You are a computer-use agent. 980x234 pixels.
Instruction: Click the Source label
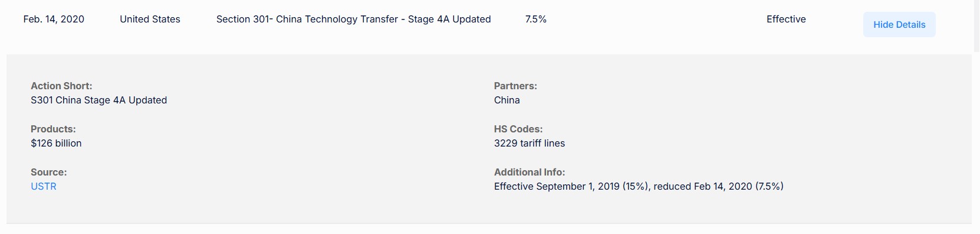click(49, 172)
